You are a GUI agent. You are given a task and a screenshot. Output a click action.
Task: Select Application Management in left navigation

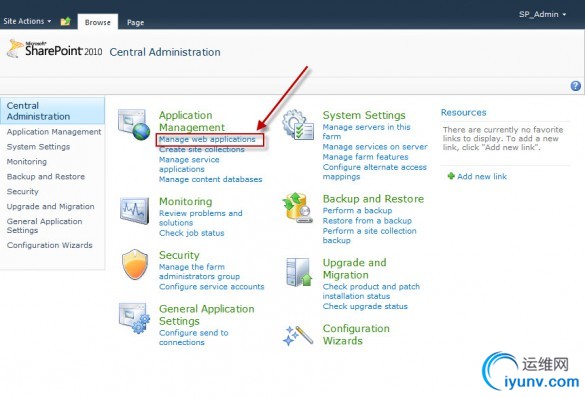[54, 132]
